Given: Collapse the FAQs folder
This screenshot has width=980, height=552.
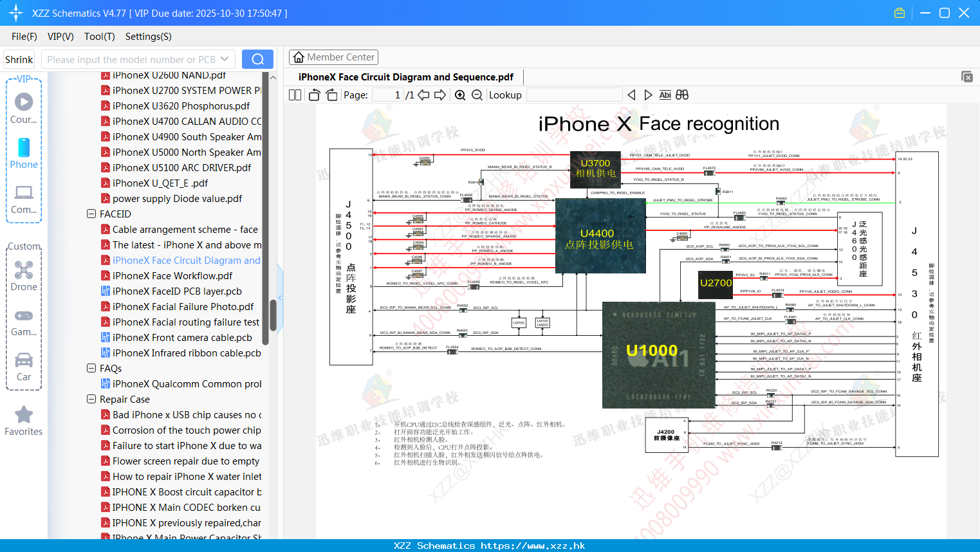Looking at the screenshot, I should pyautogui.click(x=91, y=369).
